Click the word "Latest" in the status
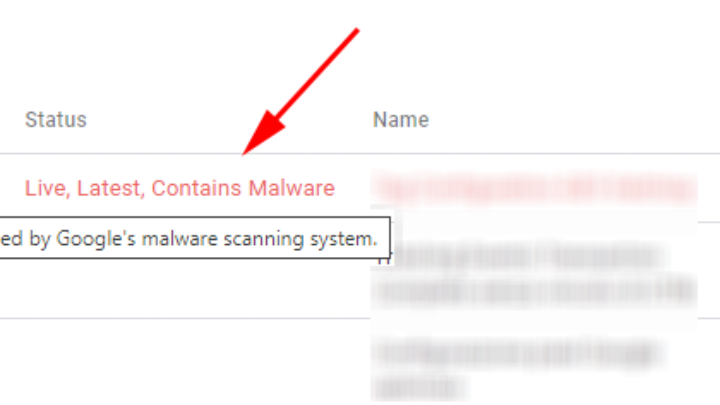Screen dimensions: 720x405 (x=110, y=188)
